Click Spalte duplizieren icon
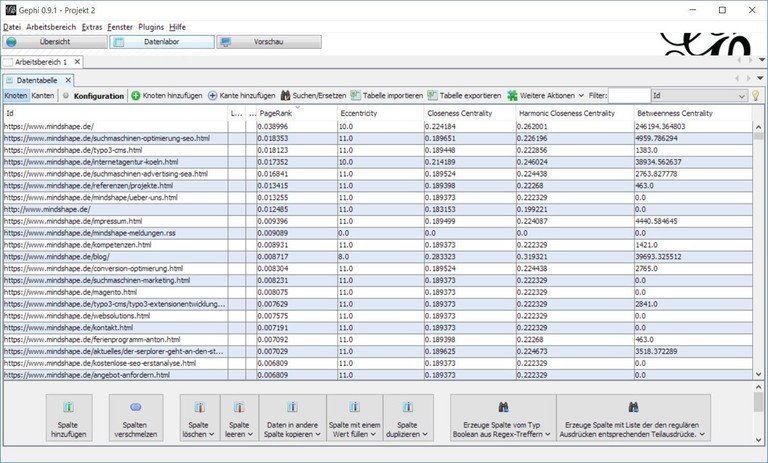The width and height of the screenshot is (768, 463). tap(408, 407)
